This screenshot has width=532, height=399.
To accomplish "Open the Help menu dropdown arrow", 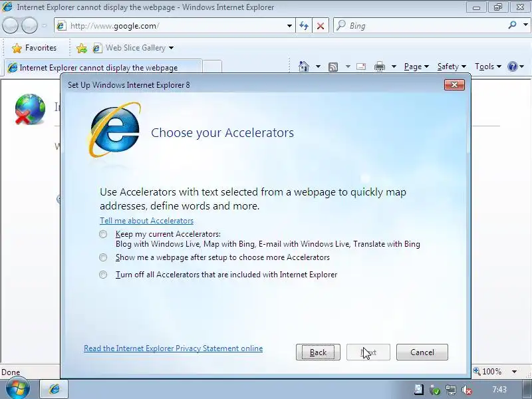I will 522,66.
